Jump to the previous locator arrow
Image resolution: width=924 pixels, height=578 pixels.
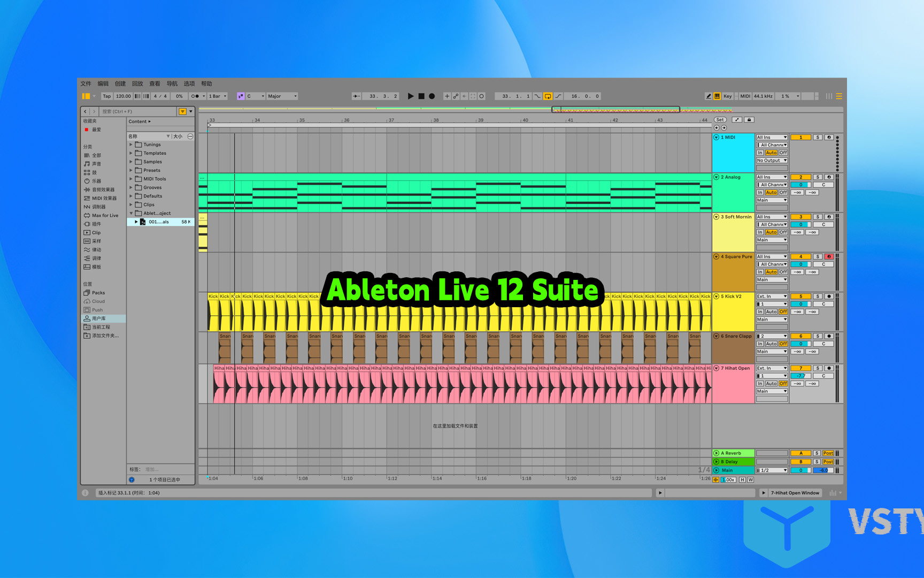717,128
